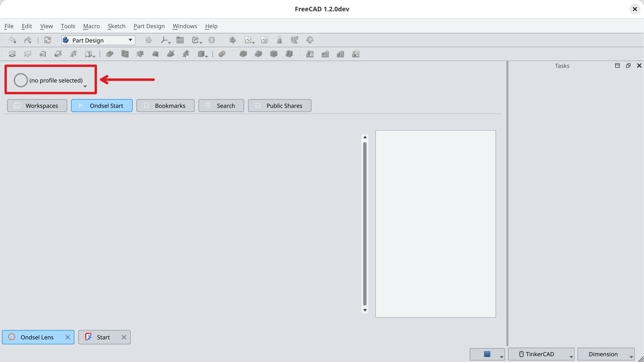Image resolution: width=644 pixels, height=362 pixels.
Task: Click the Pocket cut tool icon
Action: (109, 54)
